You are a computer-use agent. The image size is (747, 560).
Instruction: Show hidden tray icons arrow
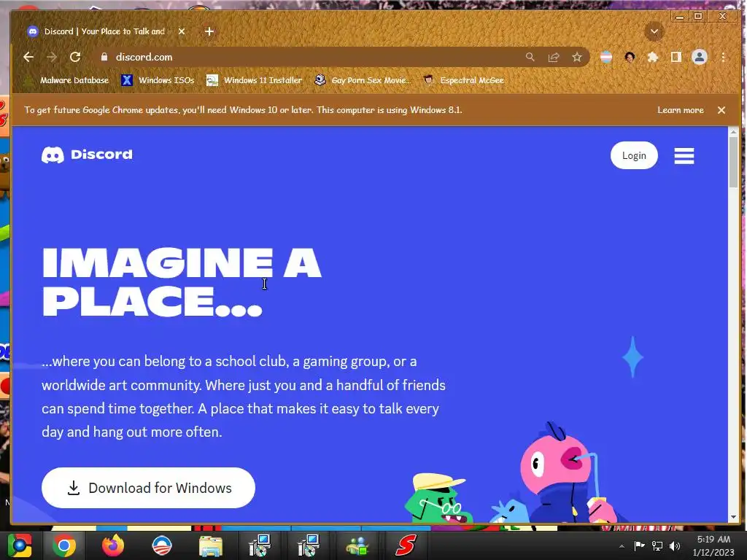(x=622, y=546)
